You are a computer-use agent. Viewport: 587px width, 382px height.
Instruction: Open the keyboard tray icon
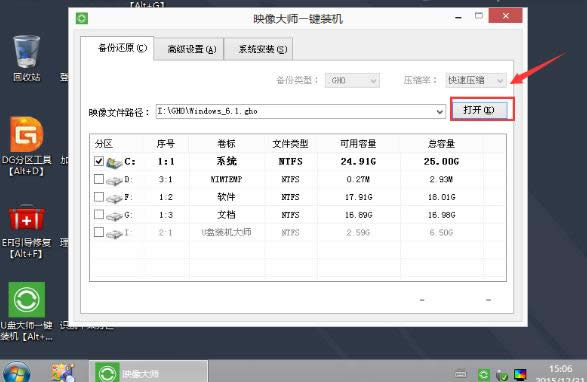[x=461, y=373]
